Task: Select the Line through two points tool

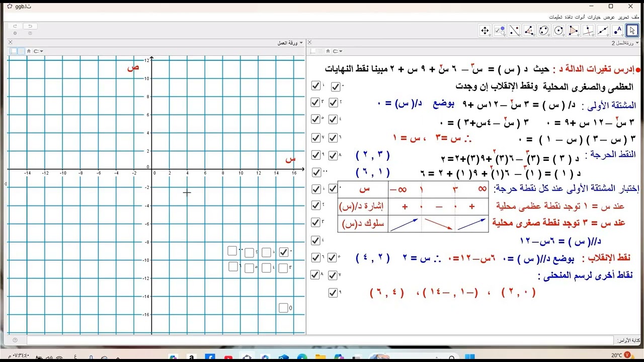Action: point(603,31)
